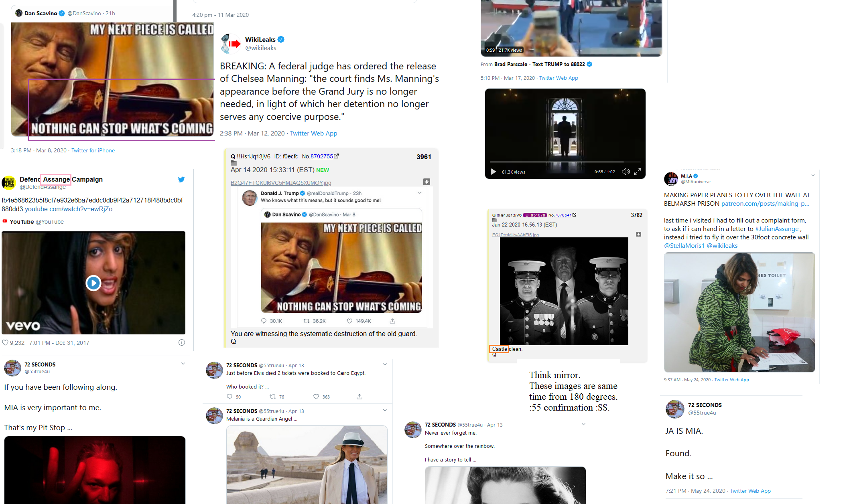Open the EO1DAsMUwAAbEI5.jpg link
Image resolution: width=851 pixels, height=504 pixels.
[516, 235]
